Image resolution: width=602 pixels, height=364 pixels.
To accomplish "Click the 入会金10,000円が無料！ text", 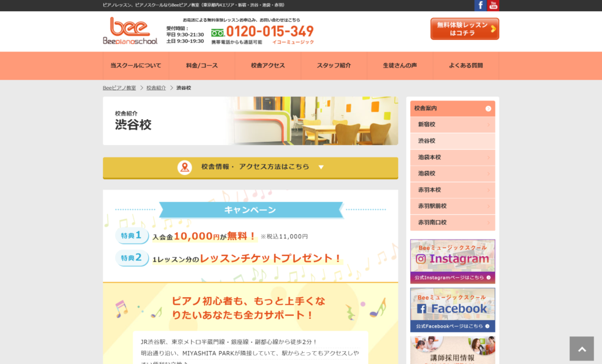I will pyautogui.click(x=204, y=236).
